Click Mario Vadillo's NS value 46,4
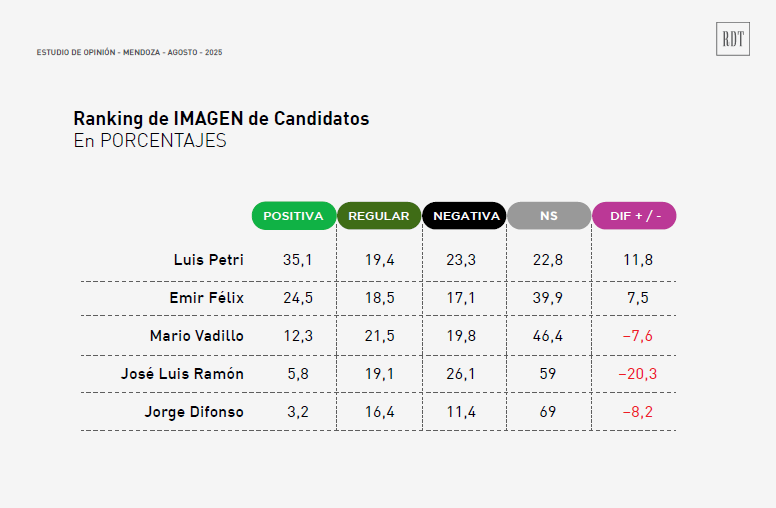776x508 pixels. [x=548, y=336]
